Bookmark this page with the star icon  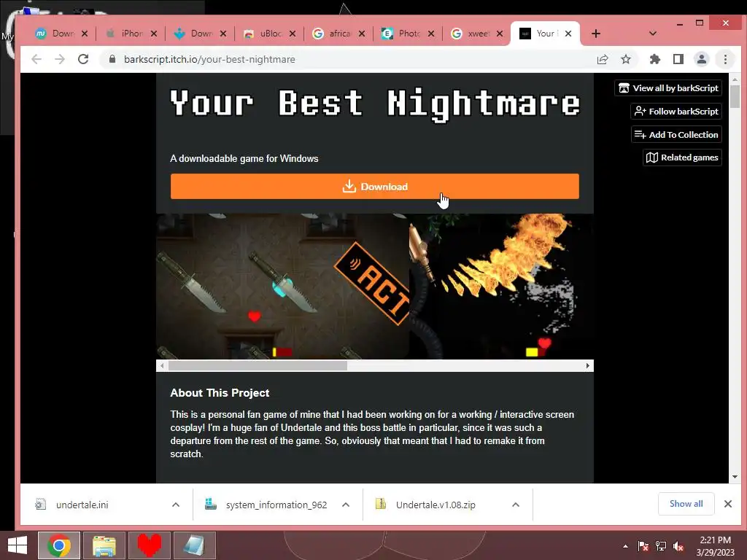point(626,59)
